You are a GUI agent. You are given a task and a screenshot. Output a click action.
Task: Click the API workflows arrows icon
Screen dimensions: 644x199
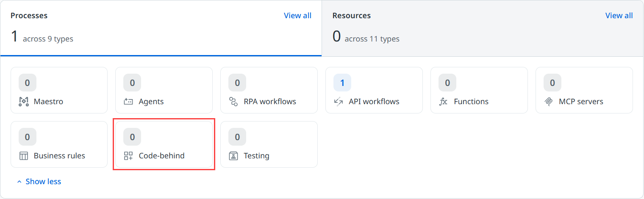339,102
